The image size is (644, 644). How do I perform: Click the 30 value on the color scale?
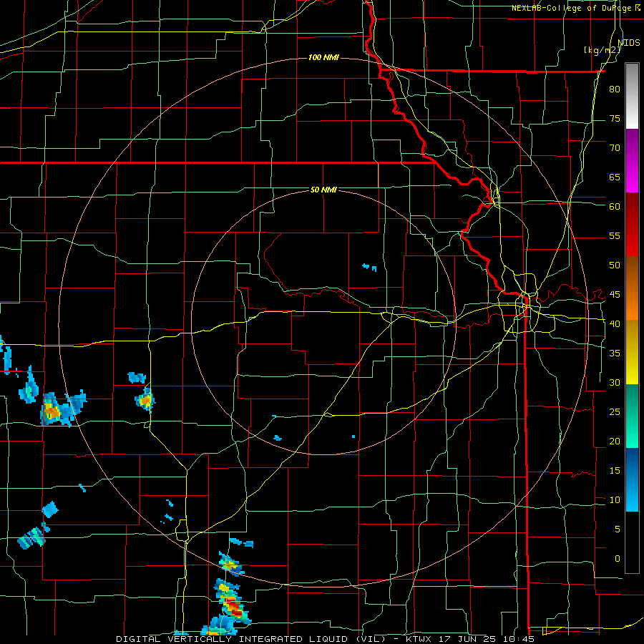point(615,382)
